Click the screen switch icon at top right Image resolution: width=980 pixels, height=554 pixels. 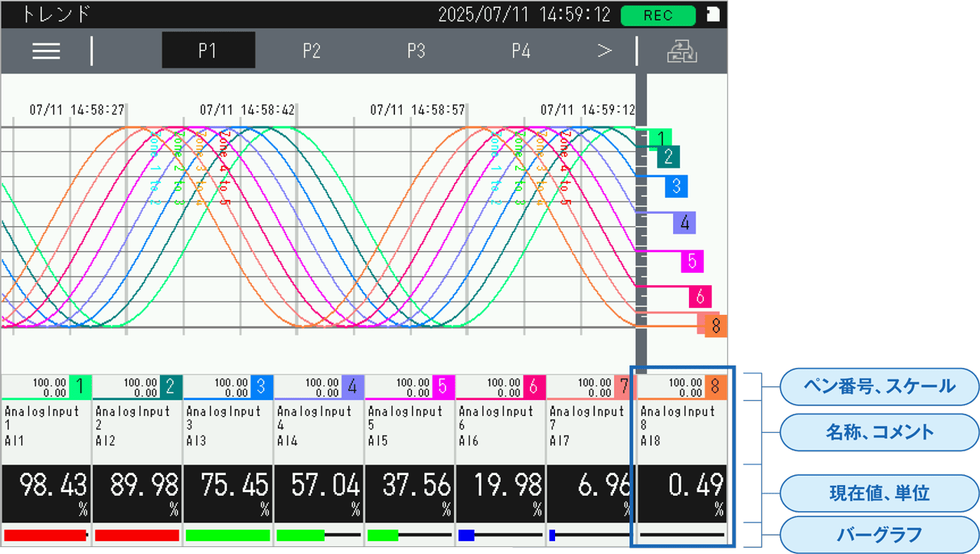pyautogui.click(x=681, y=51)
